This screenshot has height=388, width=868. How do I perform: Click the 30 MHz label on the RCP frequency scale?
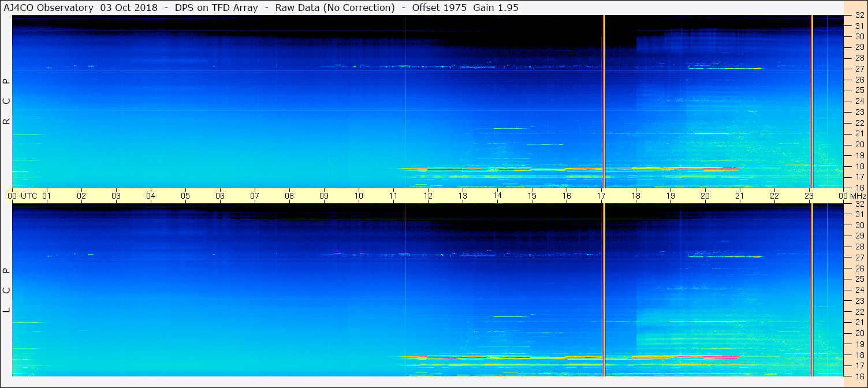tap(859, 36)
